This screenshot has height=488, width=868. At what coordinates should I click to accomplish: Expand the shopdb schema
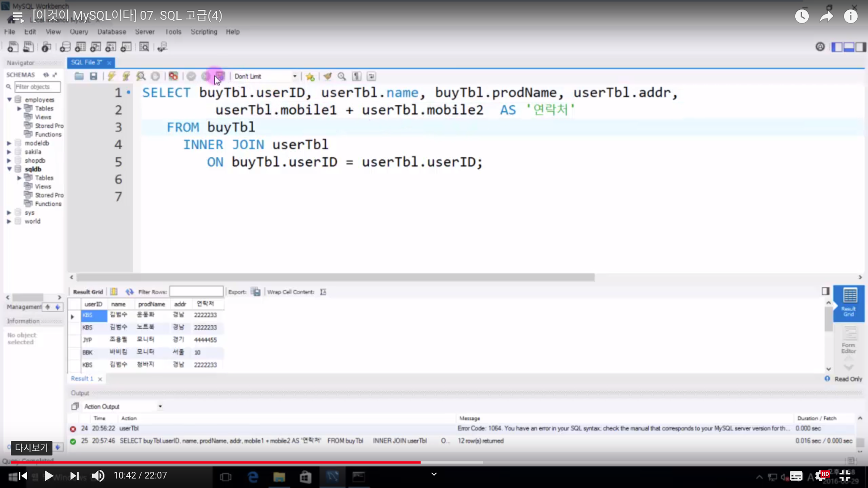pos(9,160)
